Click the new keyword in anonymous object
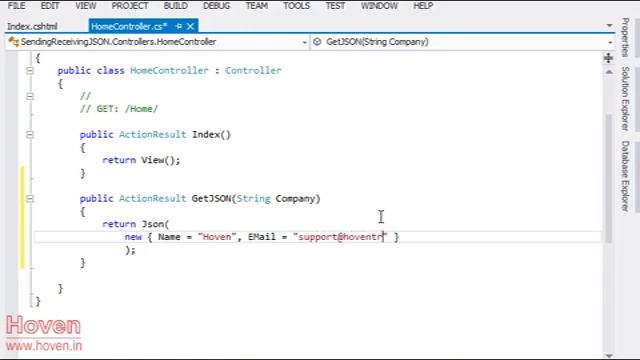The width and height of the screenshot is (640, 360). [133, 237]
